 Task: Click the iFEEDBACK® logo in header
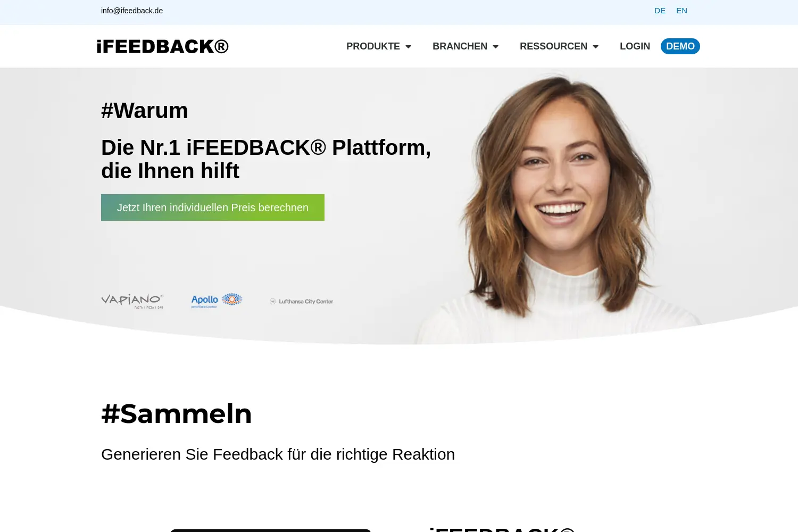click(163, 46)
